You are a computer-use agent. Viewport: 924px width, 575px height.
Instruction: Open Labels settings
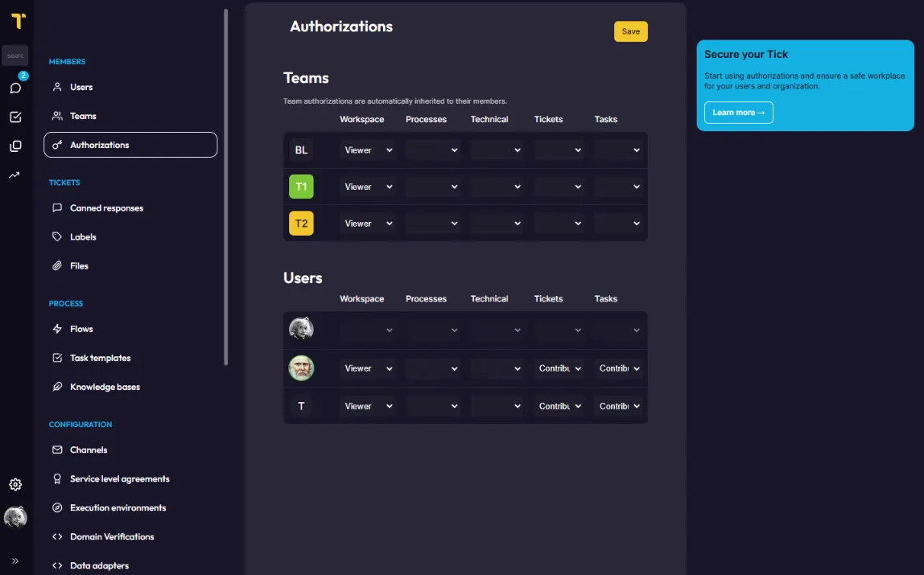tap(130, 236)
